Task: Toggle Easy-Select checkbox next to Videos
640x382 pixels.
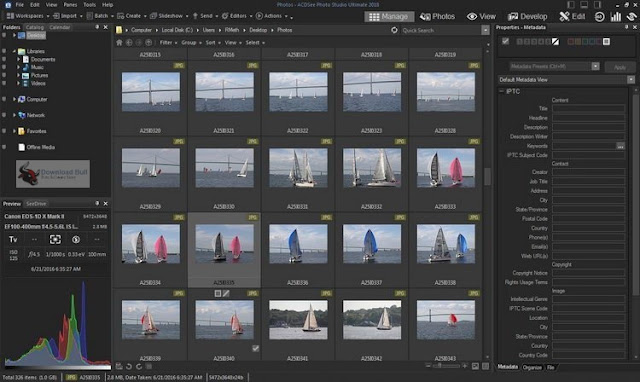Action: 4,83
